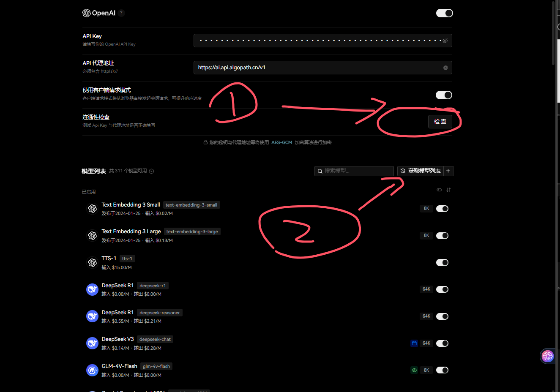Click the GLM-4V-Flash model name
The width and height of the screenshot is (560, 392).
(119, 366)
